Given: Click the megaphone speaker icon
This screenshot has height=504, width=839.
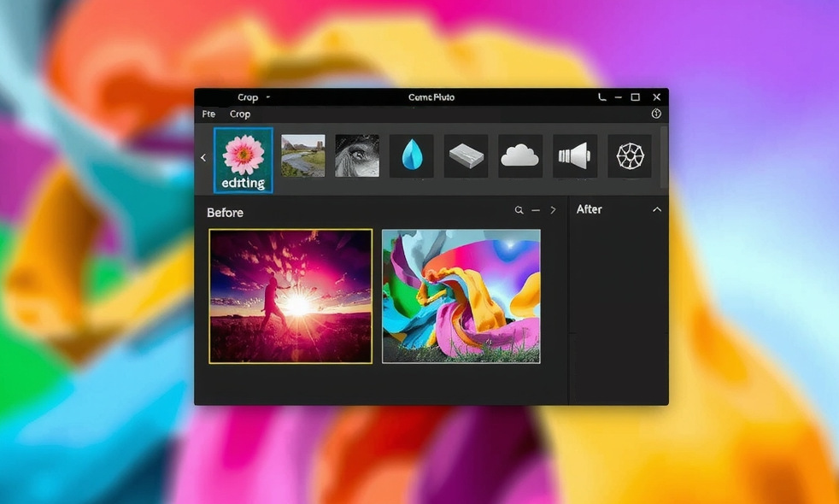Looking at the screenshot, I should pos(574,155).
